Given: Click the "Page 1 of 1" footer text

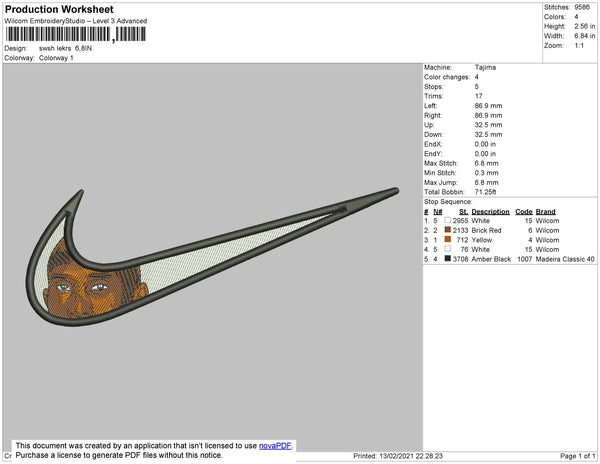Looking at the screenshot, I should click(578, 456).
